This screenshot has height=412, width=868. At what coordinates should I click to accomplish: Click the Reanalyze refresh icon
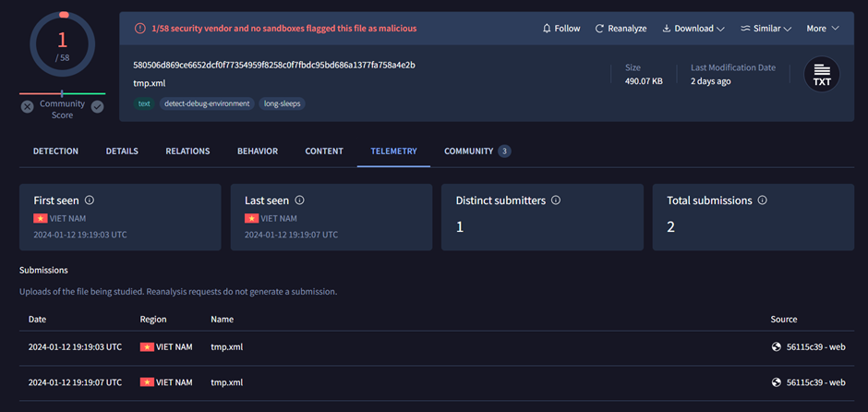pyautogui.click(x=599, y=29)
